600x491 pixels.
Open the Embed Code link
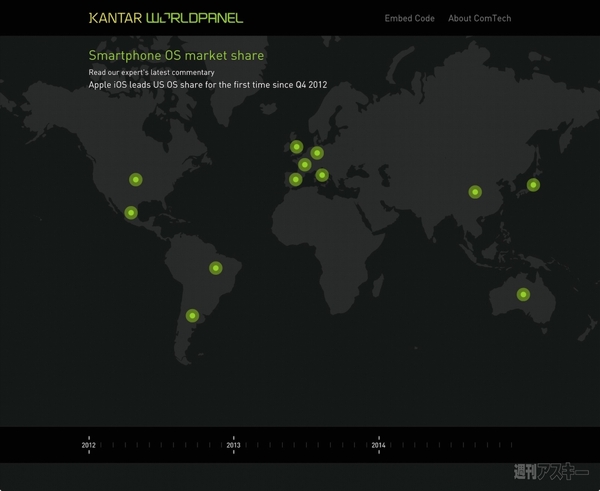click(409, 18)
